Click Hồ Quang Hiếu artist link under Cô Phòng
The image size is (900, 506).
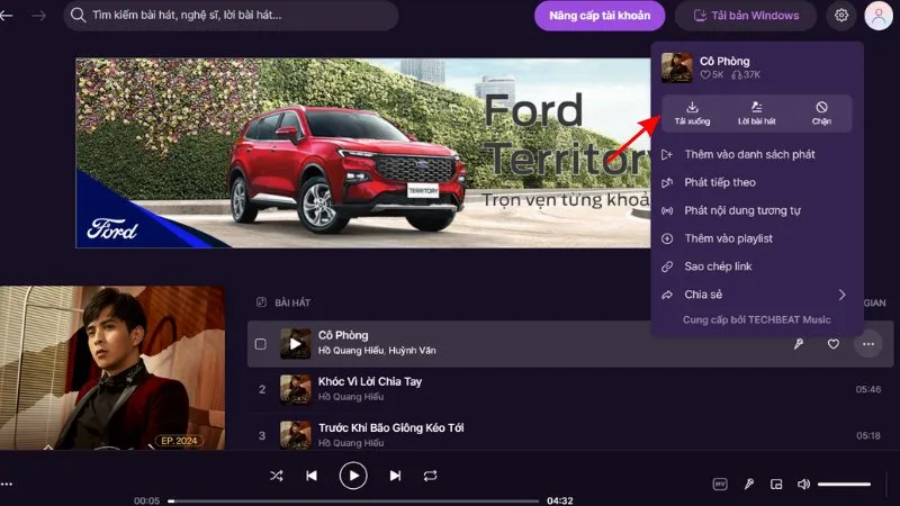351,351
